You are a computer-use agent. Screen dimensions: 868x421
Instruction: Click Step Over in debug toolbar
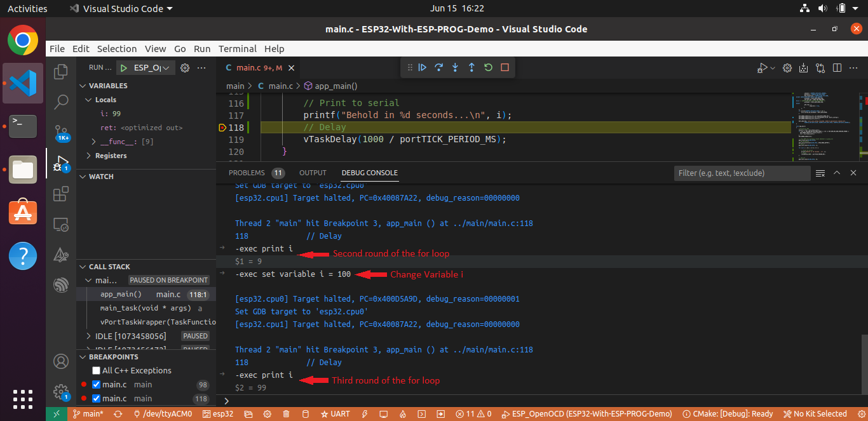click(x=438, y=67)
